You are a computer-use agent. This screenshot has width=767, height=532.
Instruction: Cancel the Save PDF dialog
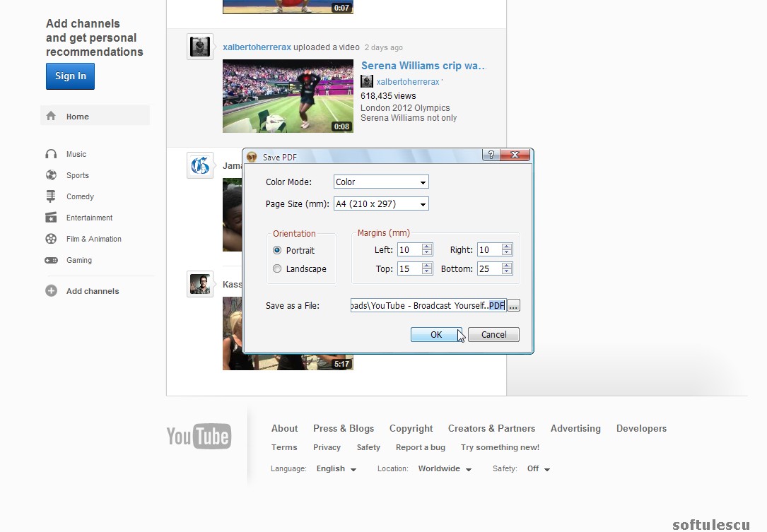493,334
